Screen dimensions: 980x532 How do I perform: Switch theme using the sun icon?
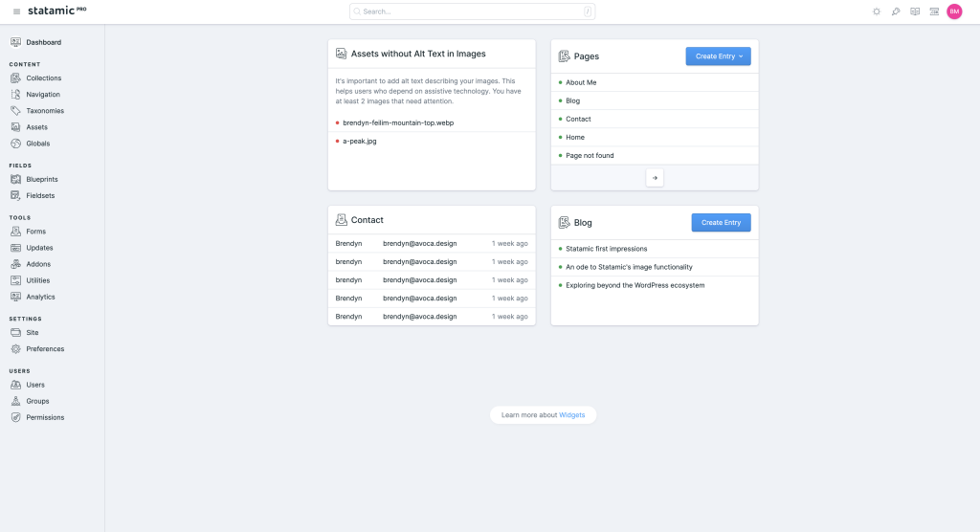click(x=876, y=11)
